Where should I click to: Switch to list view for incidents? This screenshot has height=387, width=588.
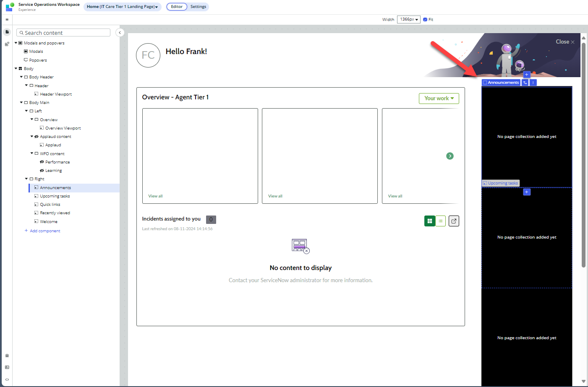[x=441, y=221]
